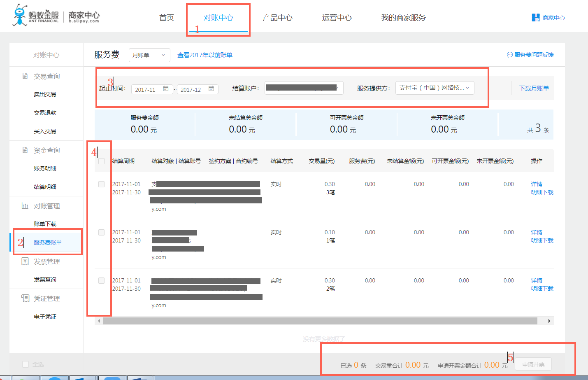Open 电子凭证 in the sidebar
588x380 pixels.
(45, 317)
